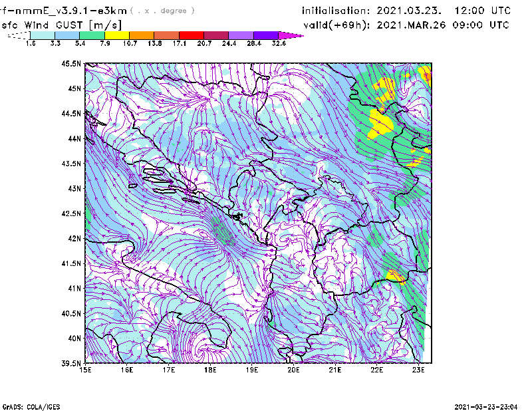The height and width of the screenshot is (411, 532).
Task: Click latitude label '43N'
Action: tap(74, 188)
